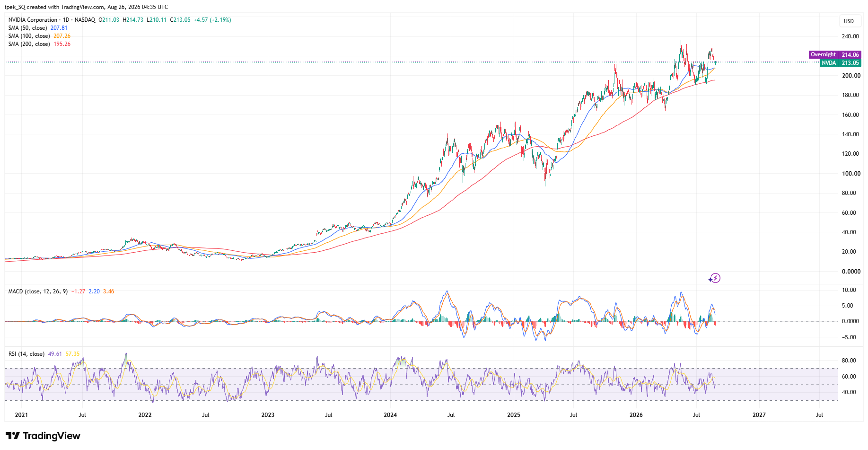Click the low value L210.11
The image size is (868, 450).
pyautogui.click(x=157, y=20)
